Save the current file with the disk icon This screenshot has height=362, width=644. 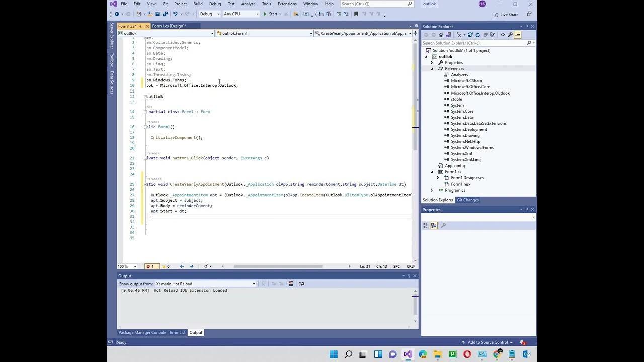(157, 14)
